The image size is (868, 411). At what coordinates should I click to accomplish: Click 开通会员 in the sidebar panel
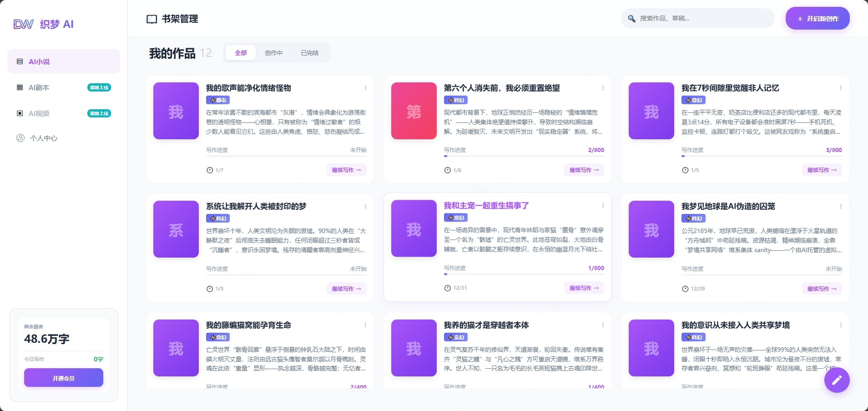pos(63,377)
